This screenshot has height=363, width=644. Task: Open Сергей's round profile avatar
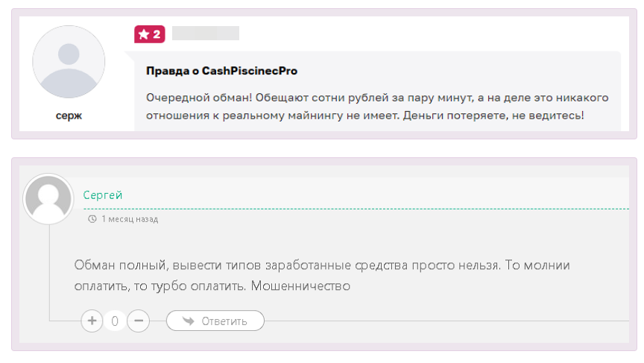tap(48, 199)
